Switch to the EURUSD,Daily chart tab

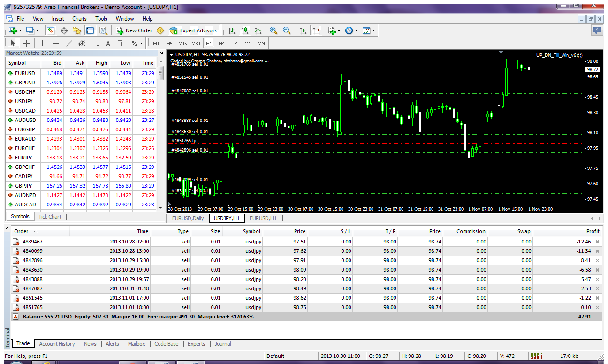188,218
